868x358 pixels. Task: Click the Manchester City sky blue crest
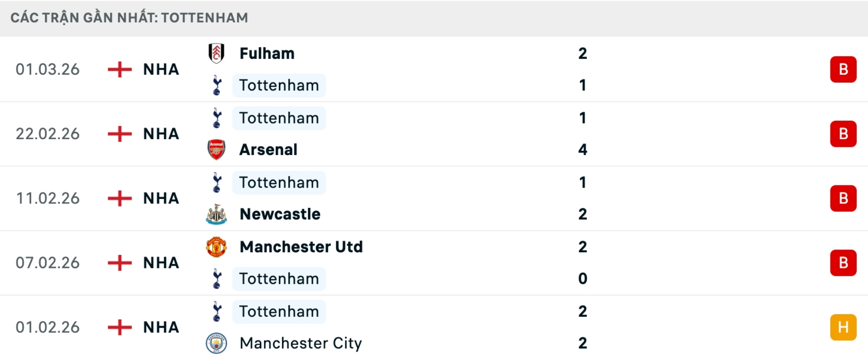pyautogui.click(x=217, y=343)
